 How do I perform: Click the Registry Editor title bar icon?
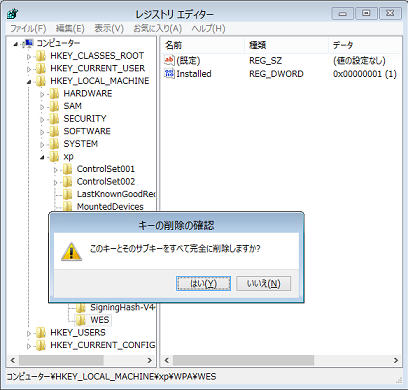tap(12, 14)
